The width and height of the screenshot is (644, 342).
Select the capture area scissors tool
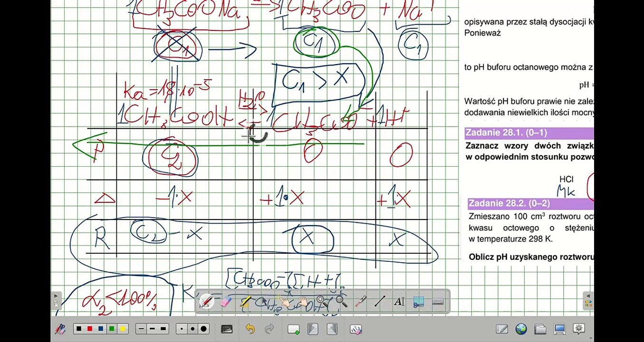click(x=418, y=302)
